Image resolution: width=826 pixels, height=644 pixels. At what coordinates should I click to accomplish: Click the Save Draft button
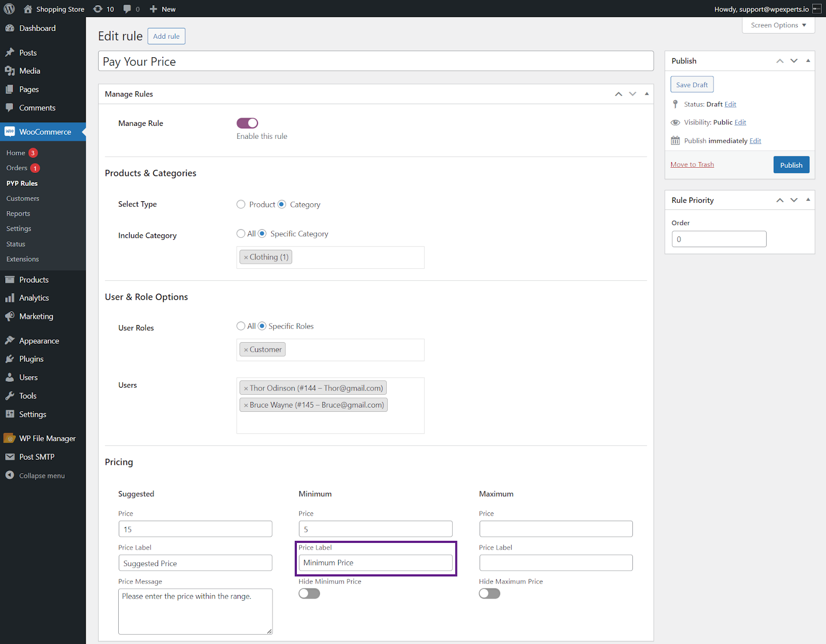692,85
